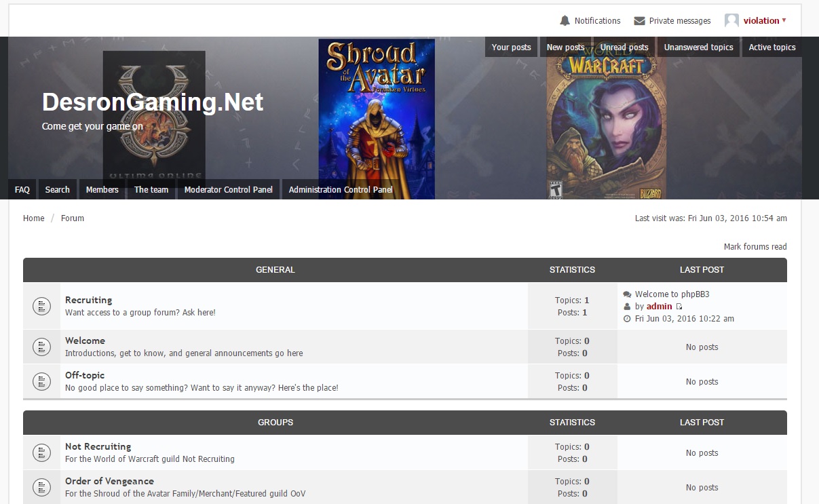Viewport: 819px width, 504px height.
Task: Click the Not Recruiting forum description text
Action: [x=150, y=459]
